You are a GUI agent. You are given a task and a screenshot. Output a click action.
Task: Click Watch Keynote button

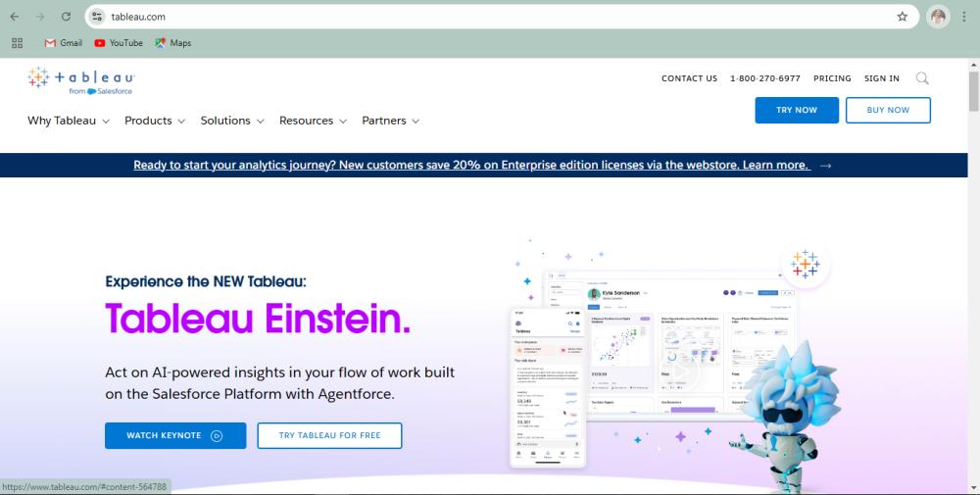tap(175, 435)
